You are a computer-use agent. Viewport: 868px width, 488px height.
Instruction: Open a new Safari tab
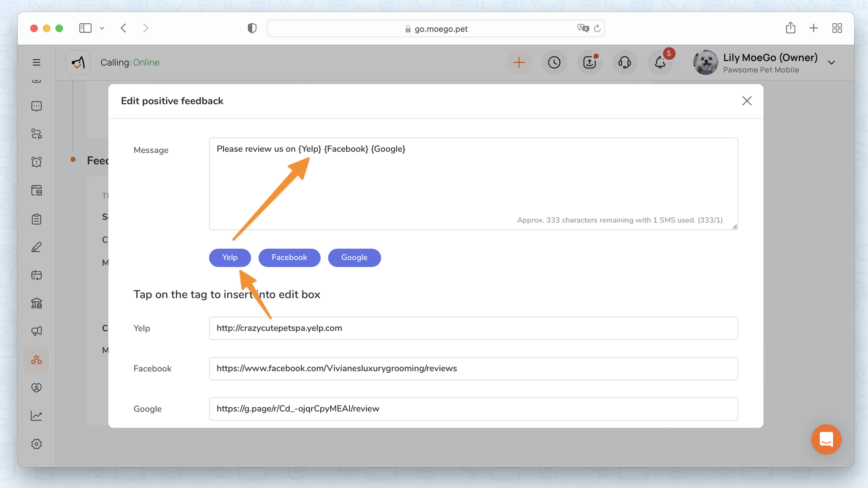click(813, 28)
